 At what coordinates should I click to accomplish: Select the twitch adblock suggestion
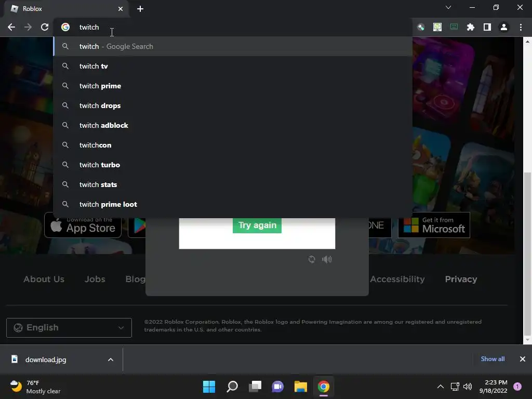tap(233, 125)
